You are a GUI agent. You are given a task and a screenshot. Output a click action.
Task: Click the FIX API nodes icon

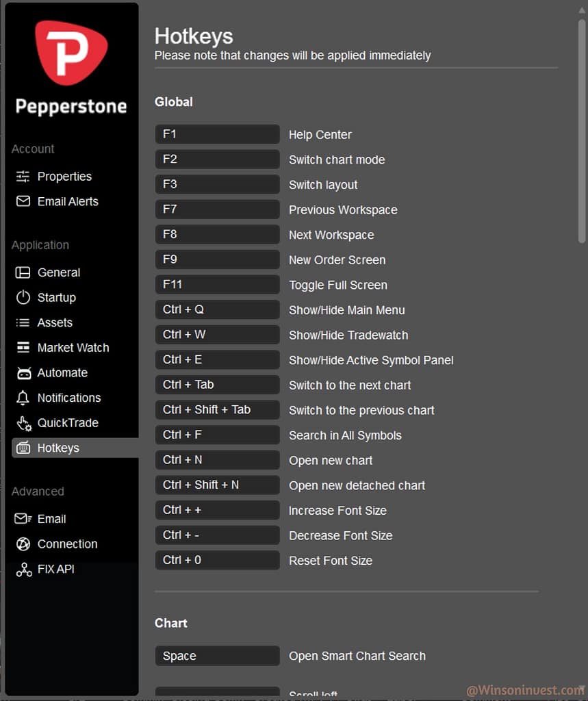[24, 570]
